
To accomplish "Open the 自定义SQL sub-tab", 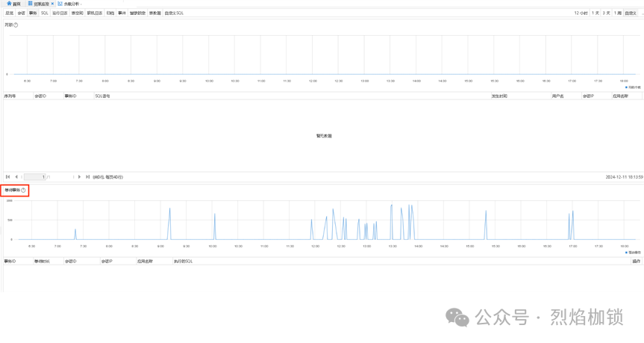I will tap(174, 13).
